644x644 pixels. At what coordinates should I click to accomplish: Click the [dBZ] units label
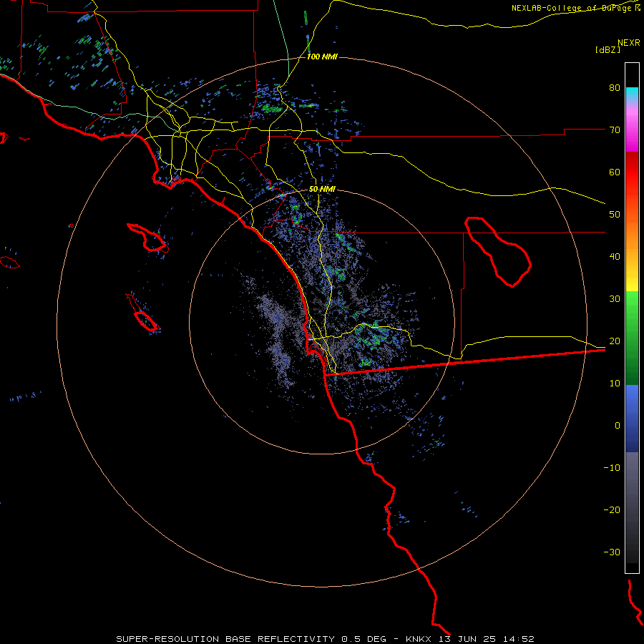[608, 49]
